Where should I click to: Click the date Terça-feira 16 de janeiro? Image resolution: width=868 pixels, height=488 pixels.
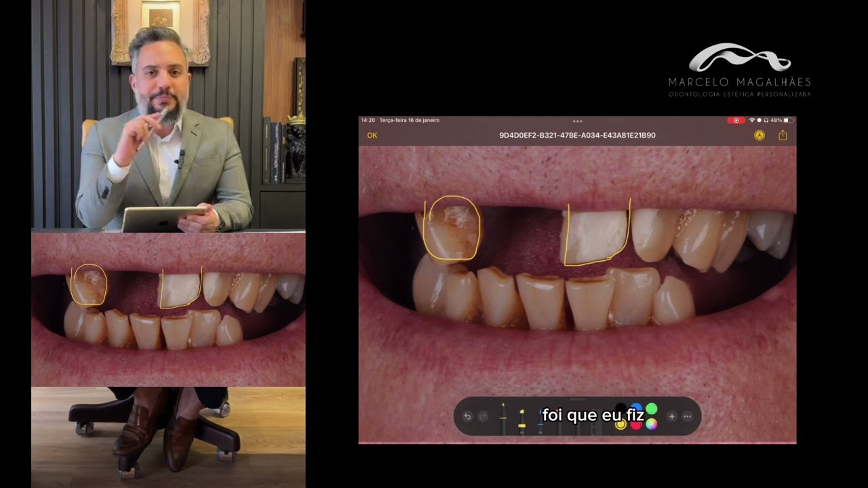(410, 120)
